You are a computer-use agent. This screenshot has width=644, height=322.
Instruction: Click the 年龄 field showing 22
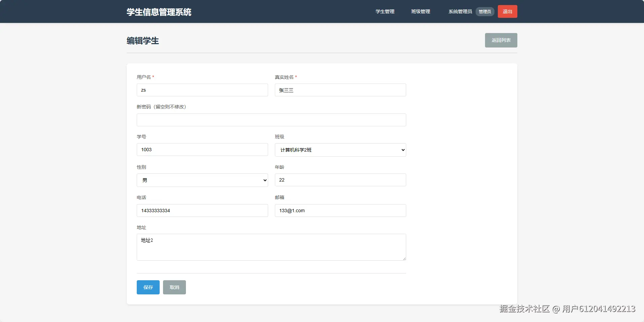point(340,180)
